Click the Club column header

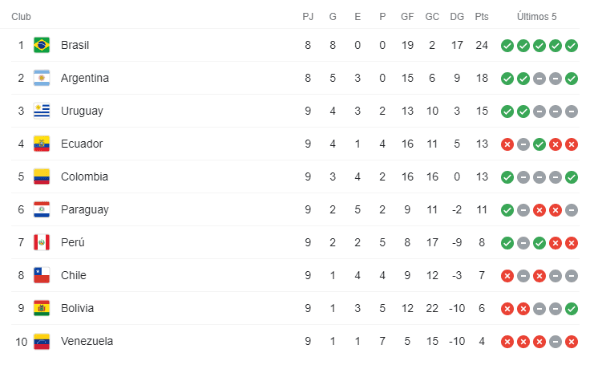21,16
